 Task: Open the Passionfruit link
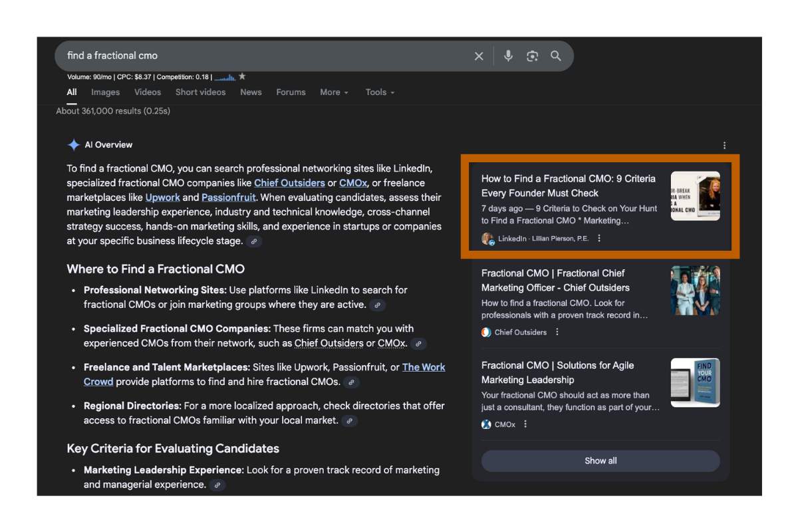[230, 198]
